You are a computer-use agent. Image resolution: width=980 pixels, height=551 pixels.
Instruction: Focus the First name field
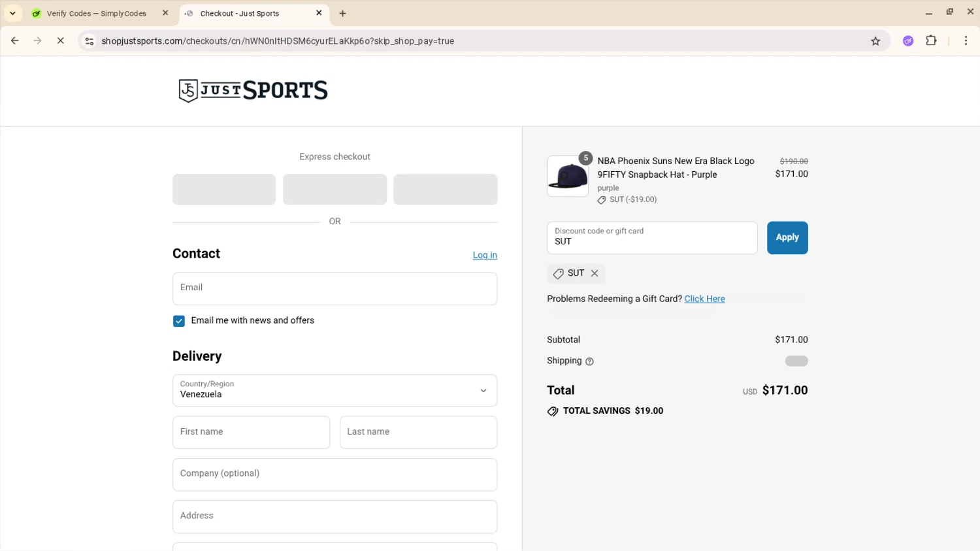(x=251, y=433)
